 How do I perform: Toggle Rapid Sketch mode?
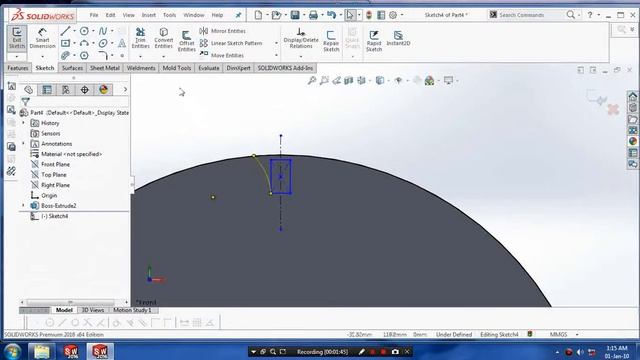[x=373, y=41]
